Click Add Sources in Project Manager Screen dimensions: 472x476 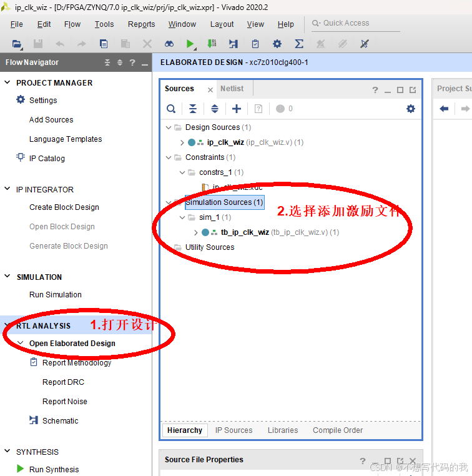(51, 120)
